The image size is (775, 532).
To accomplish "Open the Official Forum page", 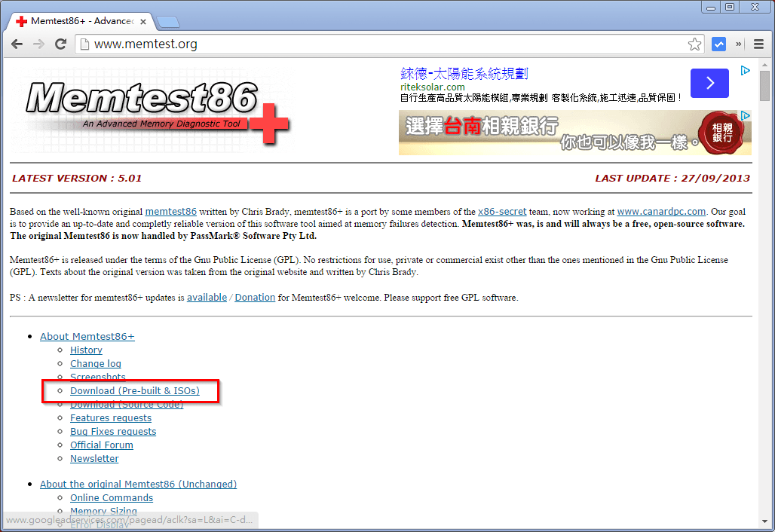I will (x=101, y=445).
